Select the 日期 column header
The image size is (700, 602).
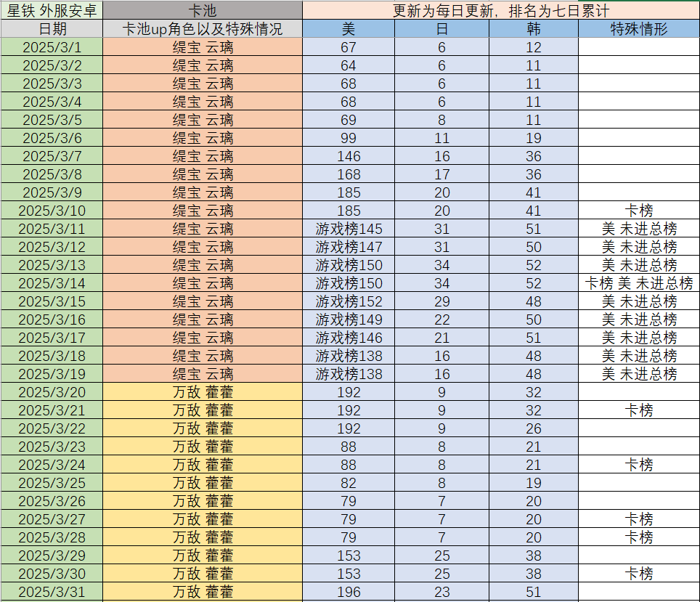pos(52,29)
